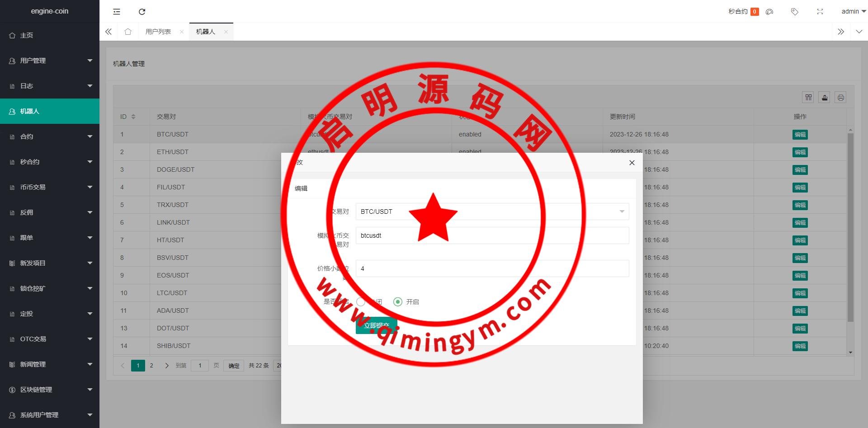868x428 pixels.
Task: Select the 开启 radio button
Action: click(x=398, y=302)
